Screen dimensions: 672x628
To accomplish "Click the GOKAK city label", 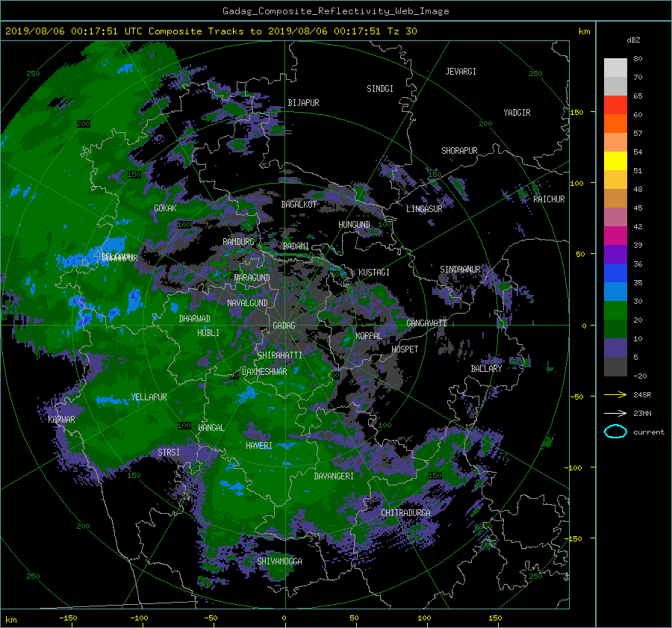I will pos(165,208).
